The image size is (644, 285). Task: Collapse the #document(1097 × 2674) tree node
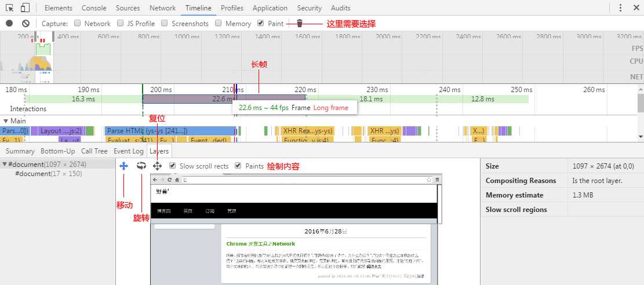click(5, 165)
